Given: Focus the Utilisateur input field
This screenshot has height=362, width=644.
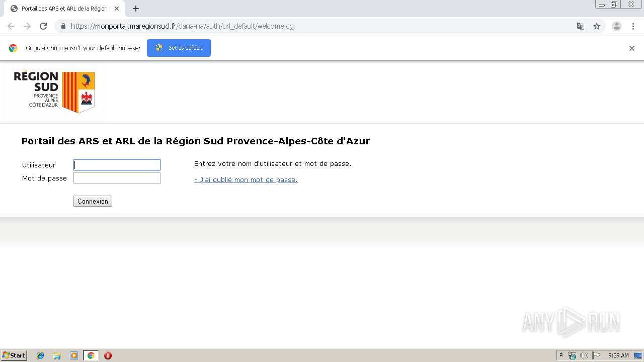Looking at the screenshot, I should tap(117, 165).
